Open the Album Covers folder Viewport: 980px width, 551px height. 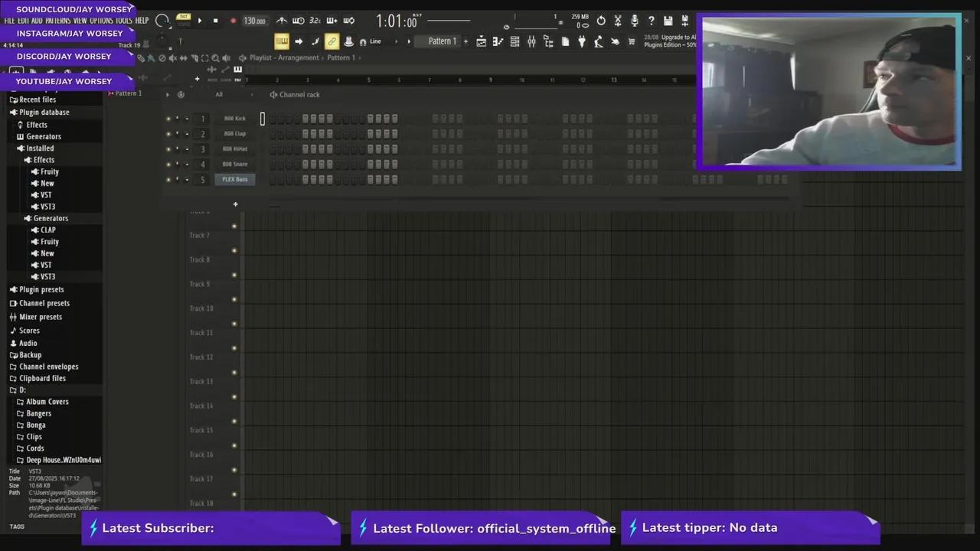click(x=47, y=402)
